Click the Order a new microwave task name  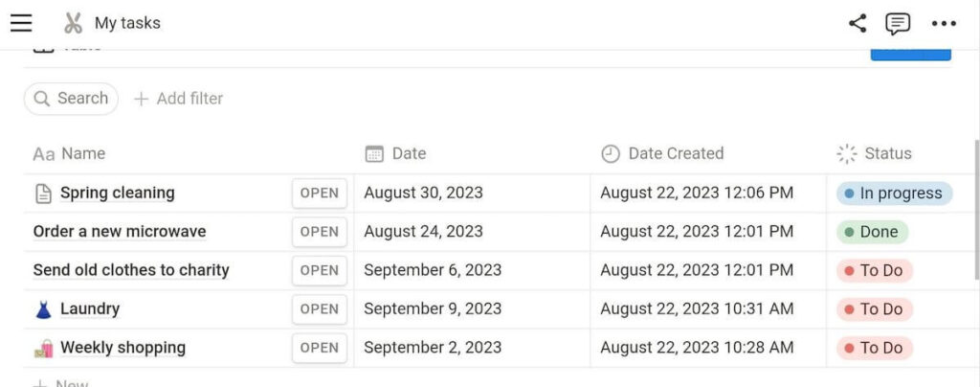coord(120,232)
